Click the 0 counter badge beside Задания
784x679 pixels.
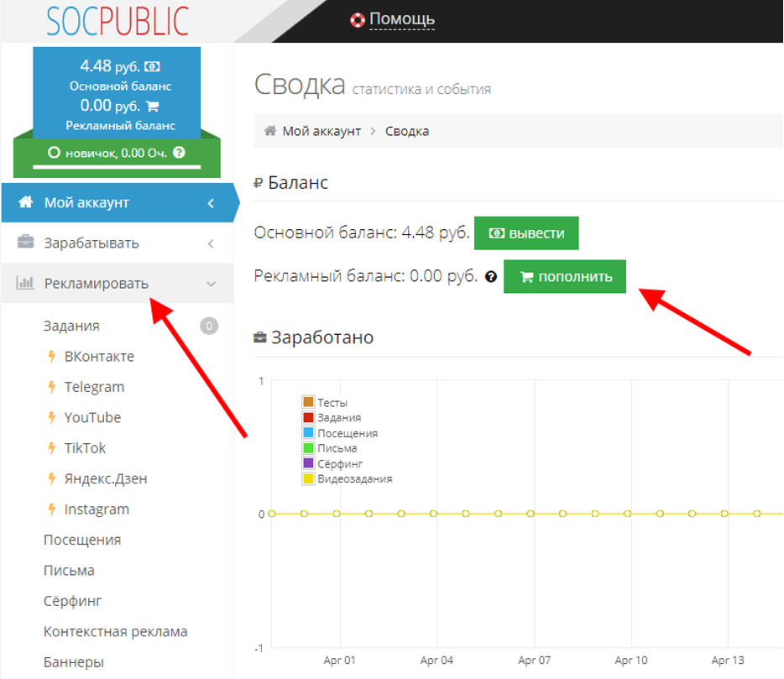[x=209, y=326]
